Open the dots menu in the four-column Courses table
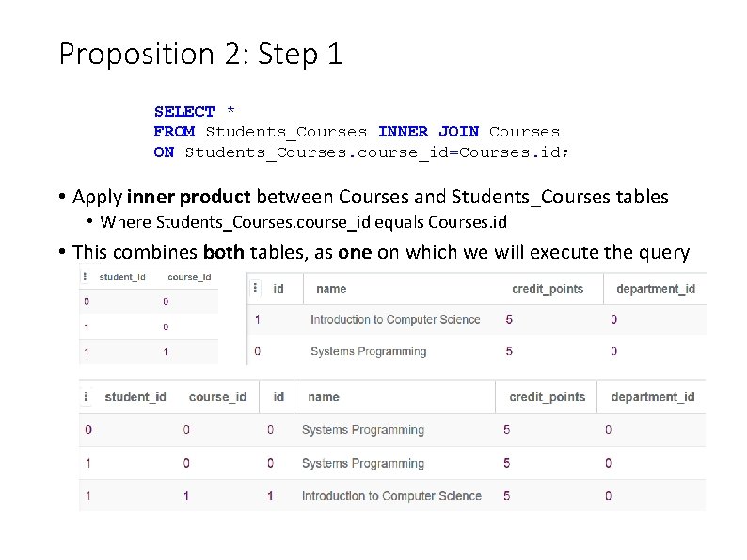 [x=257, y=289]
